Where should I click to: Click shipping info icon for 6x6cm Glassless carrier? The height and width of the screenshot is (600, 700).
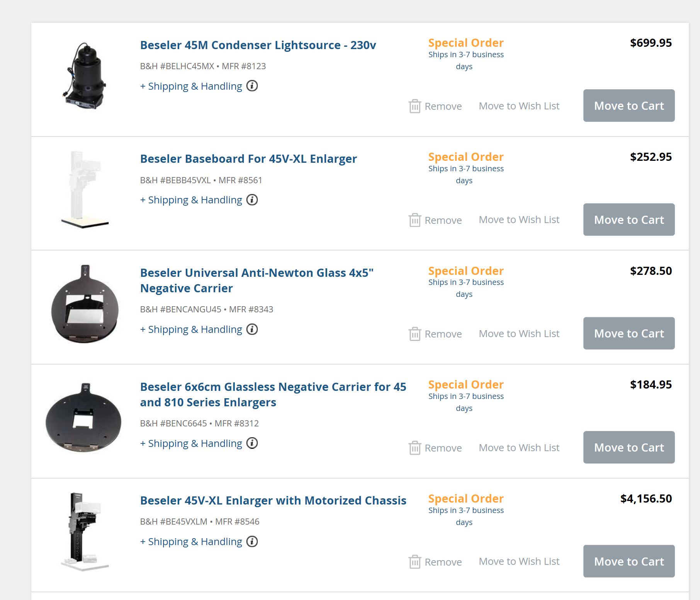point(252,443)
